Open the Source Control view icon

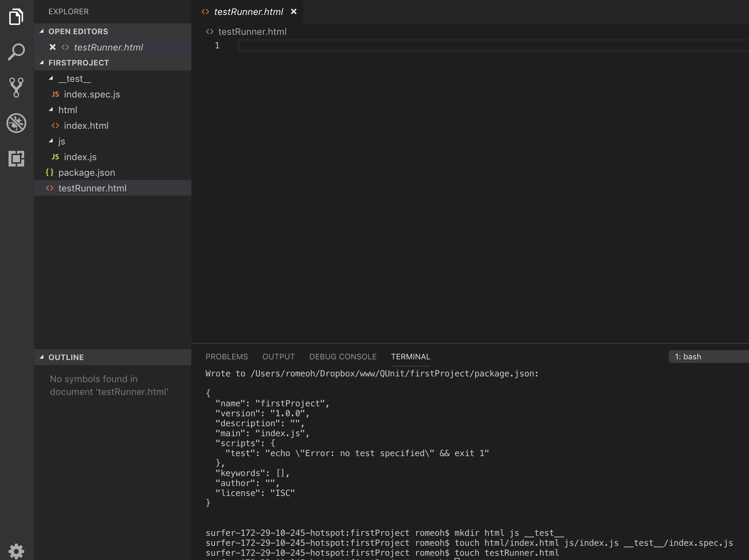pos(16,88)
